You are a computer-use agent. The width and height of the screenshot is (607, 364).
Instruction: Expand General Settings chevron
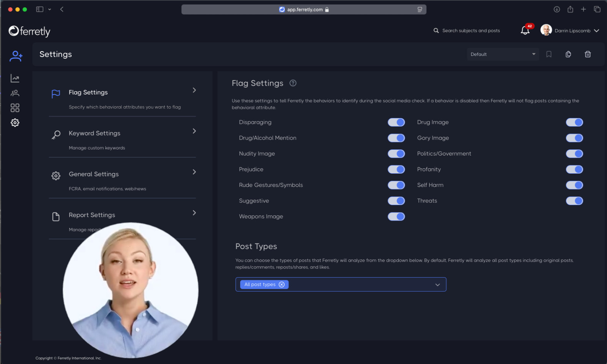click(x=194, y=172)
